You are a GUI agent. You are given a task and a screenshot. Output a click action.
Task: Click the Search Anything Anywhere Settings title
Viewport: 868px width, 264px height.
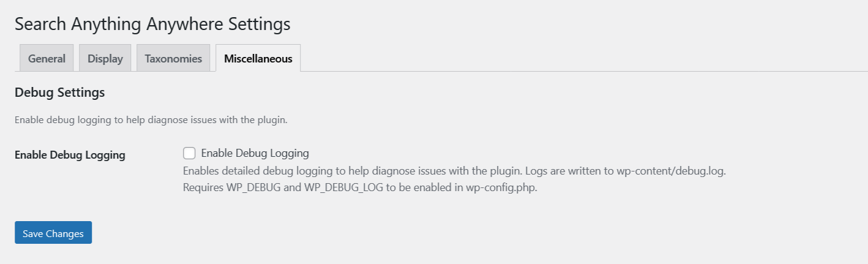[152, 25]
